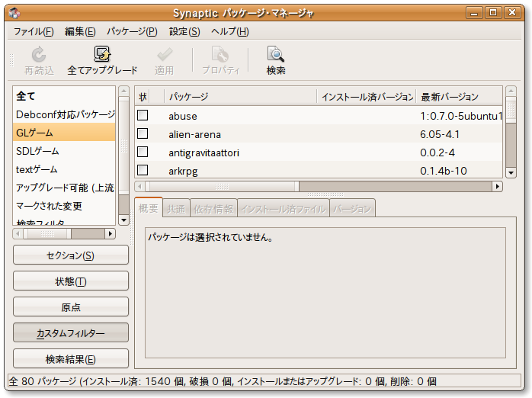Click the abuse package name

coord(182,116)
